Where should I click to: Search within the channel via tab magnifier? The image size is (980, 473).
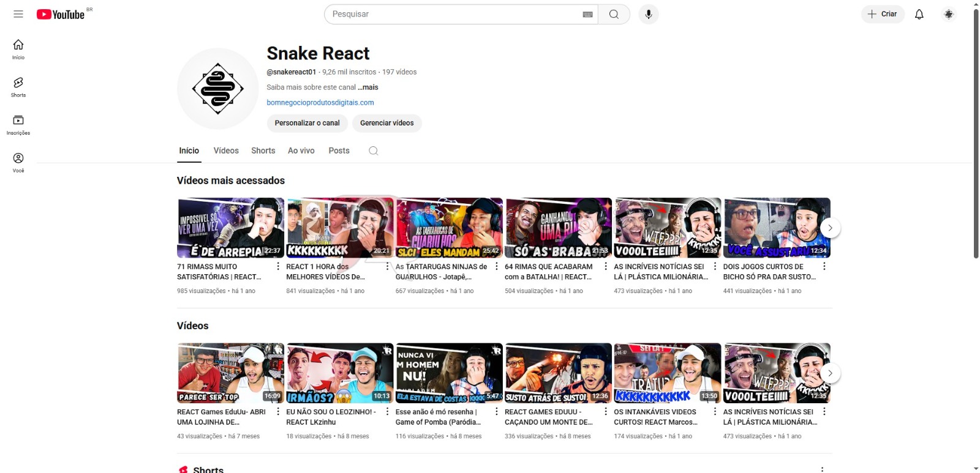pyautogui.click(x=373, y=151)
